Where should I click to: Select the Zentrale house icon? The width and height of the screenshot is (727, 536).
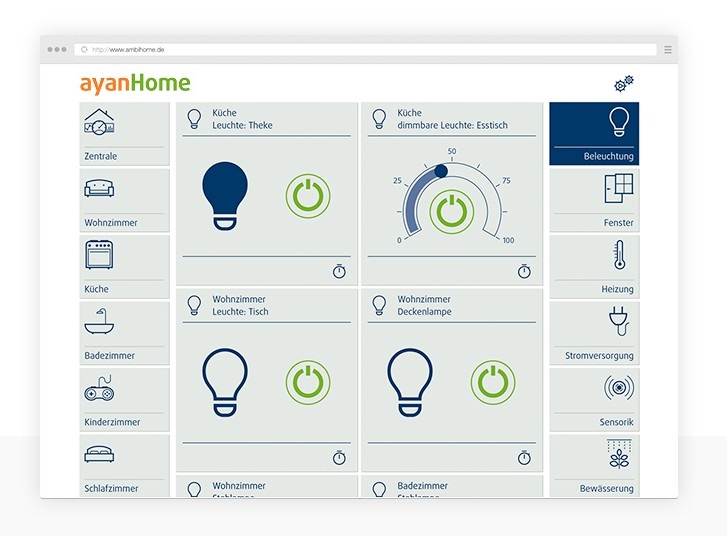coord(99,122)
